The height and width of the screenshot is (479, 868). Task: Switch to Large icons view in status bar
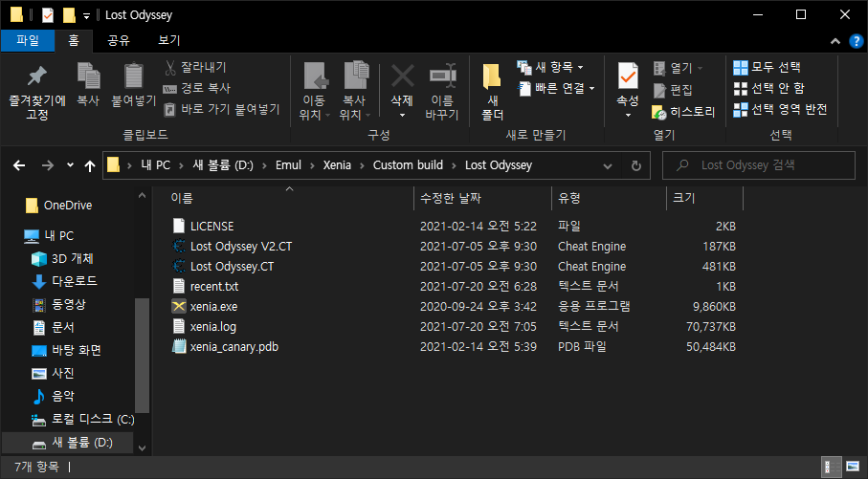[853, 468]
